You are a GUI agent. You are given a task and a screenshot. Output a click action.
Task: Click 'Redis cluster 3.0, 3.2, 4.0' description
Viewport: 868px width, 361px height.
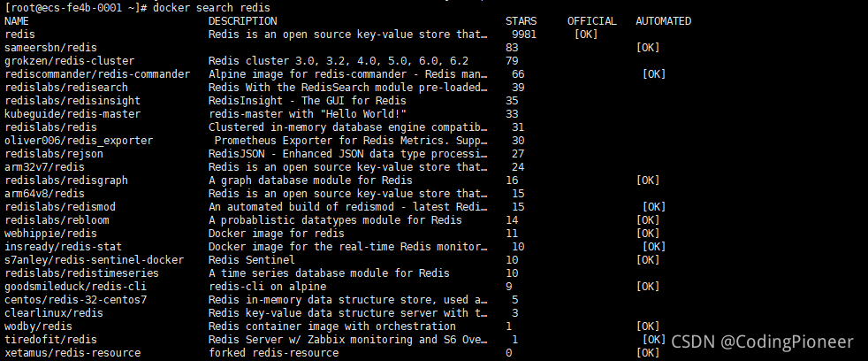[x=339, y=61]
